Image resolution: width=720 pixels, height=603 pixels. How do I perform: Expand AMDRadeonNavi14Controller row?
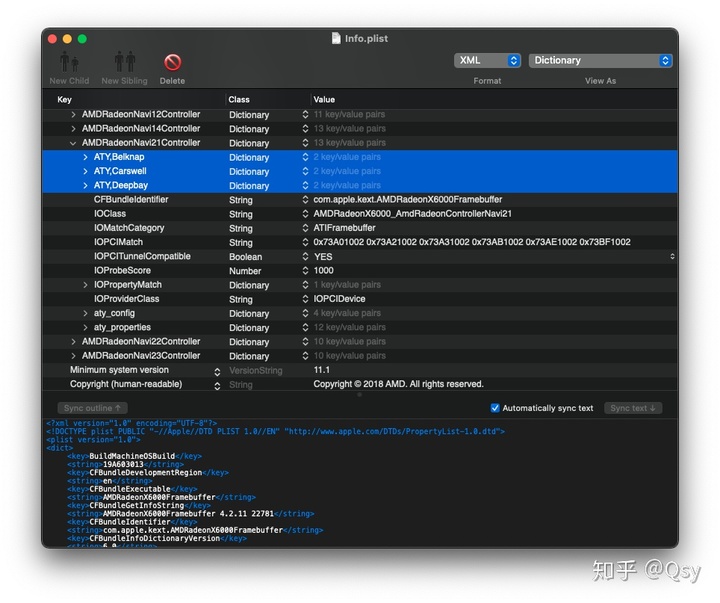(73, 129)
